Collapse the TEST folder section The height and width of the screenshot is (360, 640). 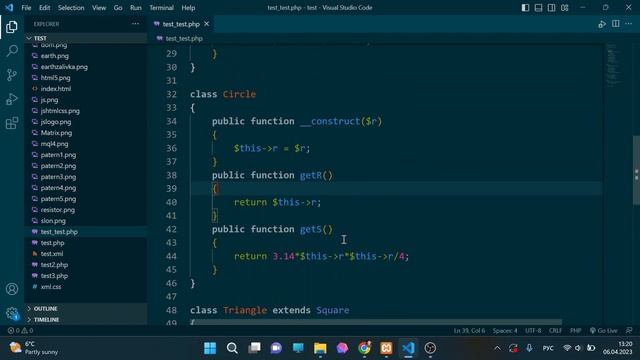tap(86, 38)
